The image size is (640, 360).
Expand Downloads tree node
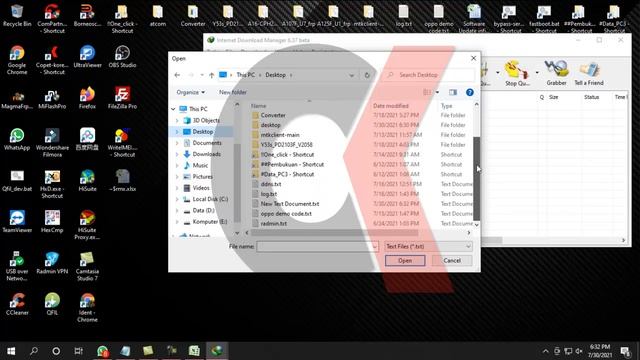(177, 154)
